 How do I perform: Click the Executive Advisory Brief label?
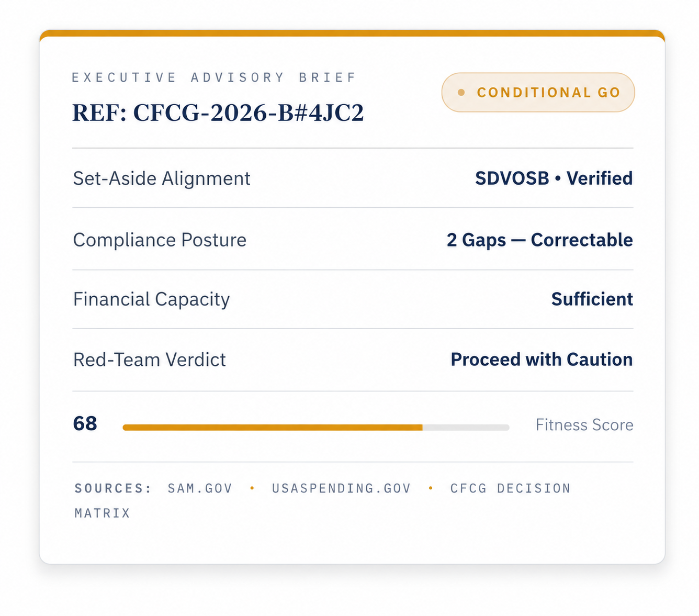click(214, 77)
